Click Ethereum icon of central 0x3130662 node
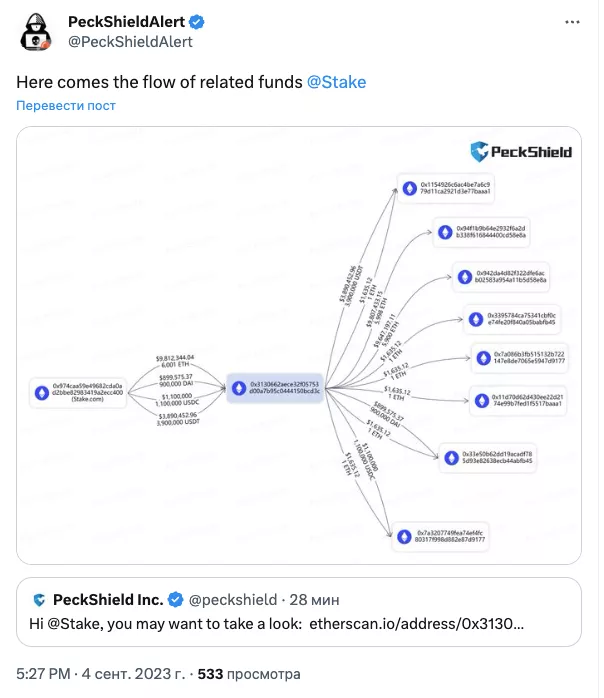The image size is (604, 698). (x=238, y=387)
